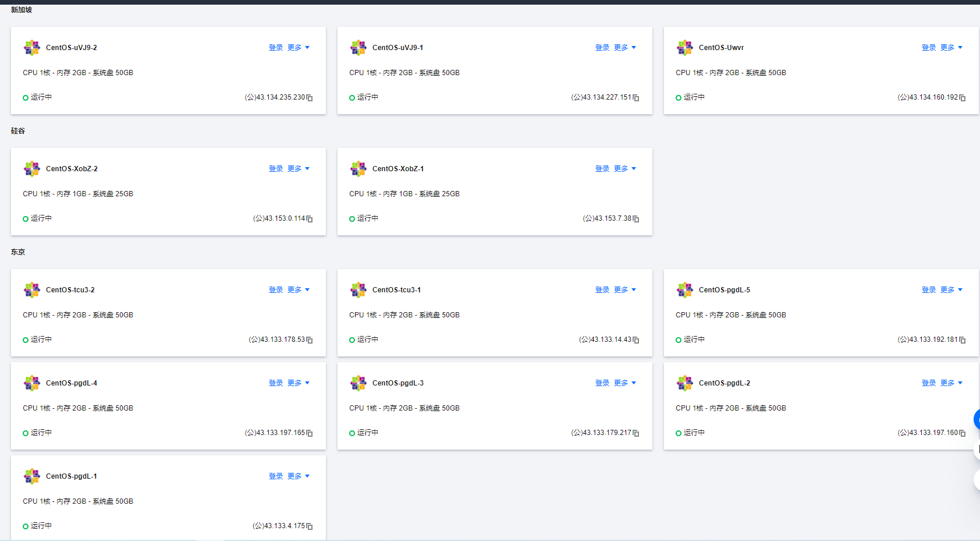This screenshot has height=541, width=980.
Task: Copy IP address 43.134.227.151
Action: coord(636,98)
